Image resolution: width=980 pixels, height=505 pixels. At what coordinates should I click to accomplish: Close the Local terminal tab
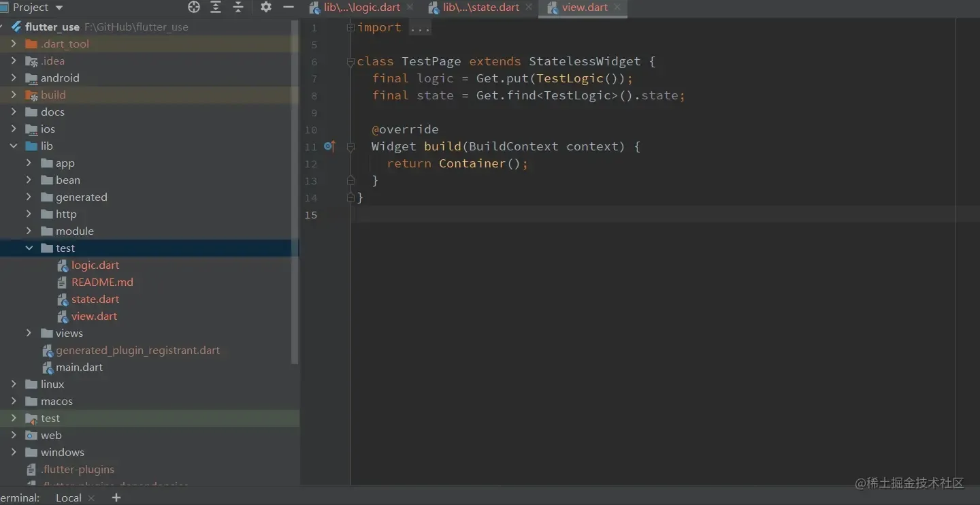[x=92, y=498]
